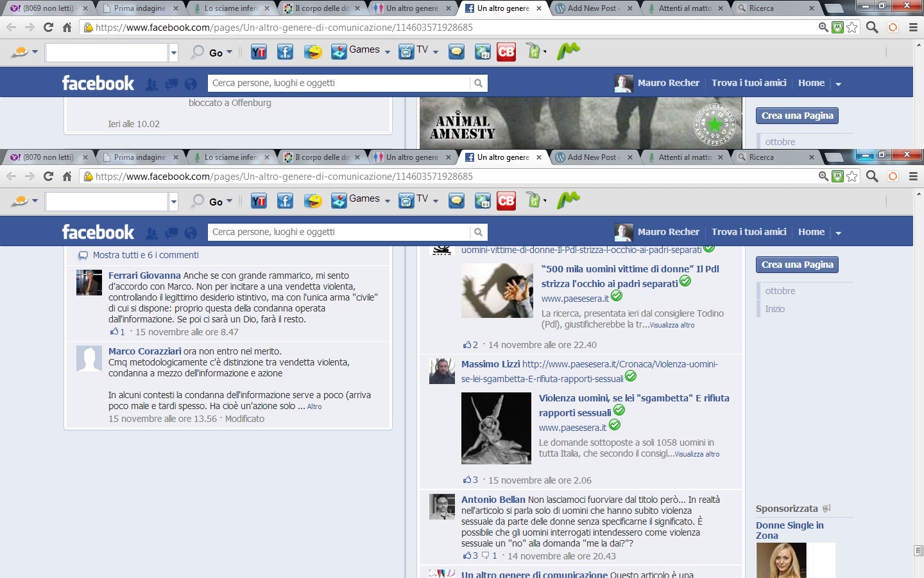
Task: Toggle bookmark star in lower window address bar
Action: tap(852, 177)
